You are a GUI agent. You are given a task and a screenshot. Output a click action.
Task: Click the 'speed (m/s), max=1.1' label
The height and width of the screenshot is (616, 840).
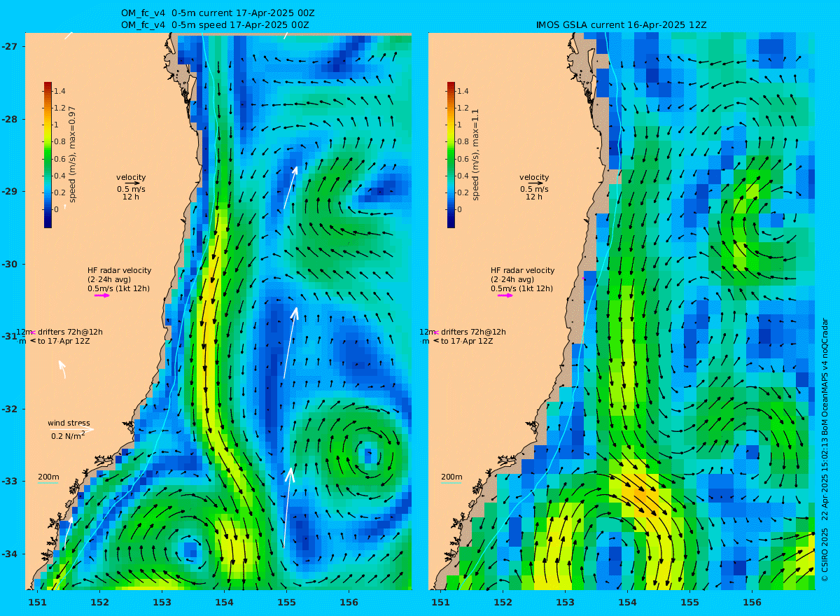(x=476, y=155)
